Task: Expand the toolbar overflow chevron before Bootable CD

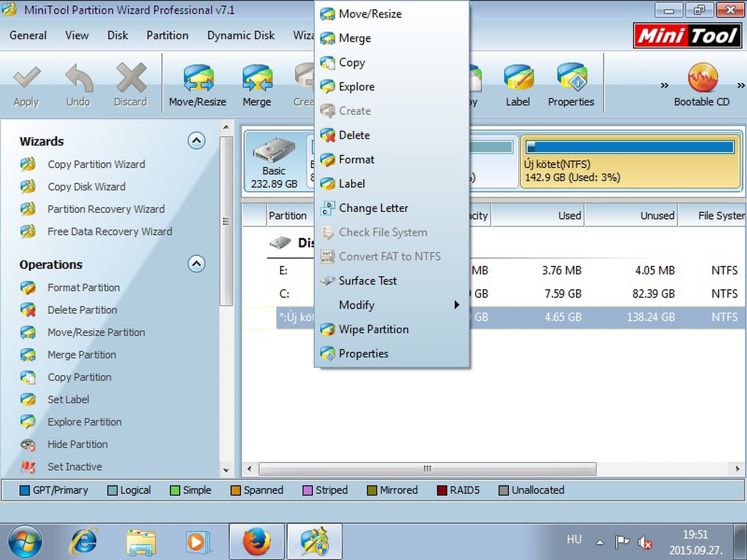Action: click(x=664, y=85)
